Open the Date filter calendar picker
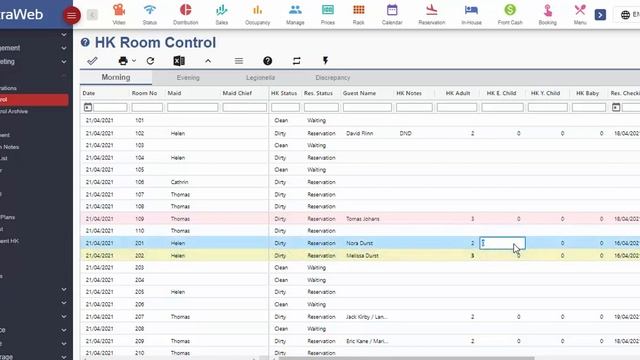 tap(88, 107)
